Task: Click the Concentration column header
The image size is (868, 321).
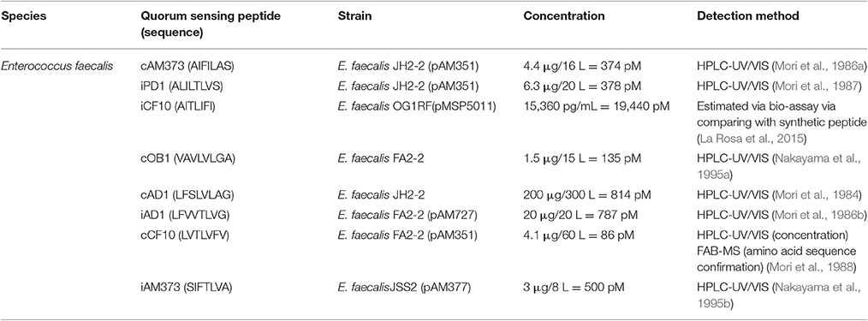Action: [x=563, y=16]
